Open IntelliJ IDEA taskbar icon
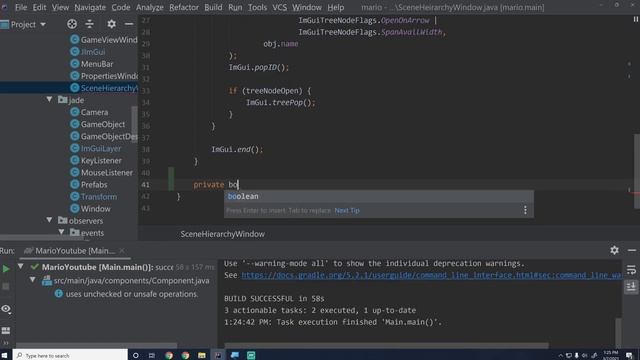The image size is (640, 360). [218, 355]
